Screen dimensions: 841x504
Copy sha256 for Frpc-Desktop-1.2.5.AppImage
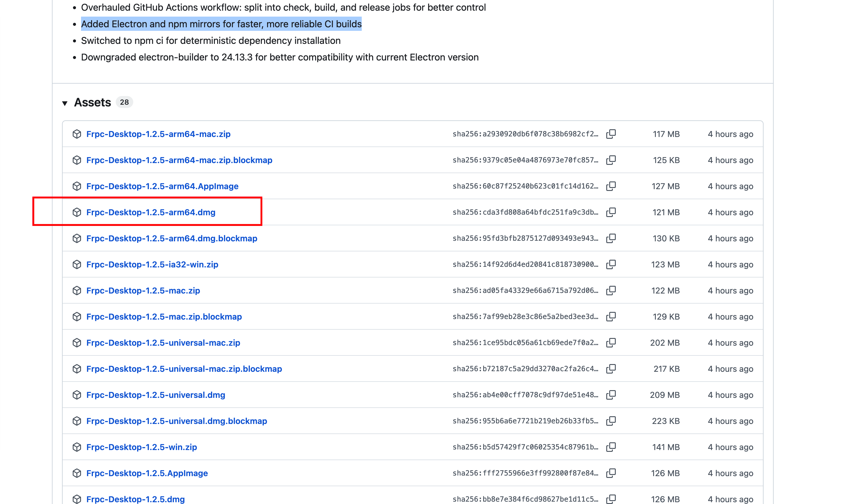coord(611,473)
